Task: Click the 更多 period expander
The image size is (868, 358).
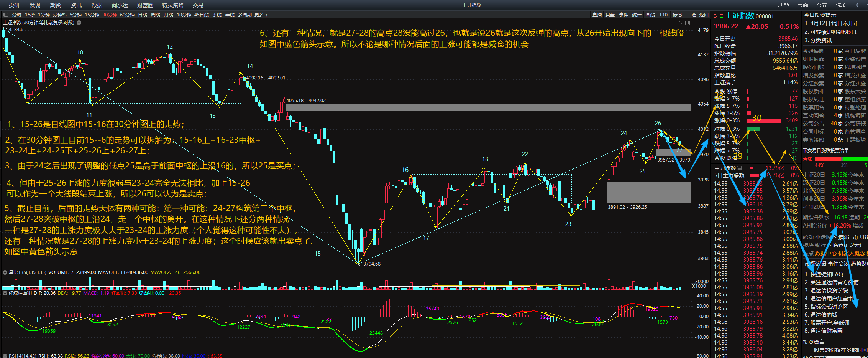Action: 261,15
